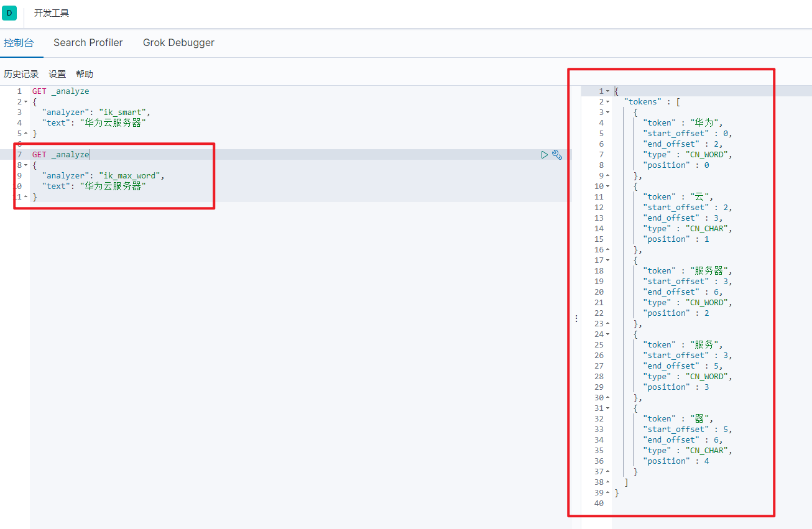The image size is (812, 529).
Task: Click the "服务" token value
Action: click(704, 345)
